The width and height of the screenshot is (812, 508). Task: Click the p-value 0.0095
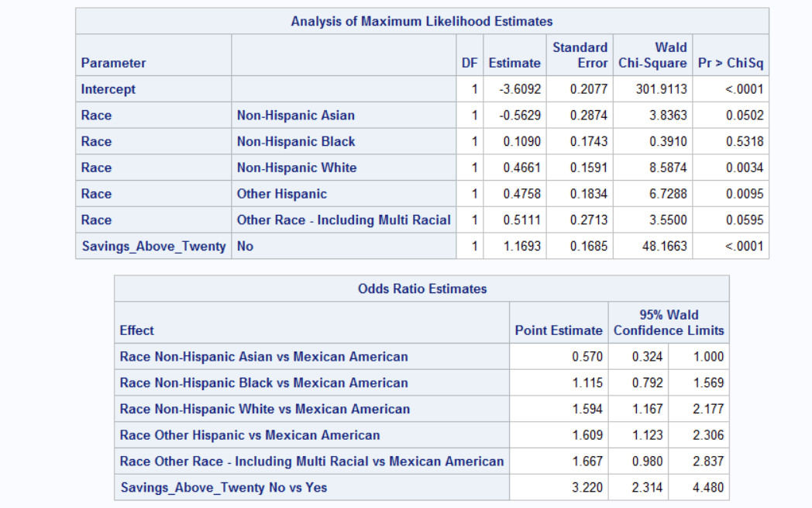745,194
